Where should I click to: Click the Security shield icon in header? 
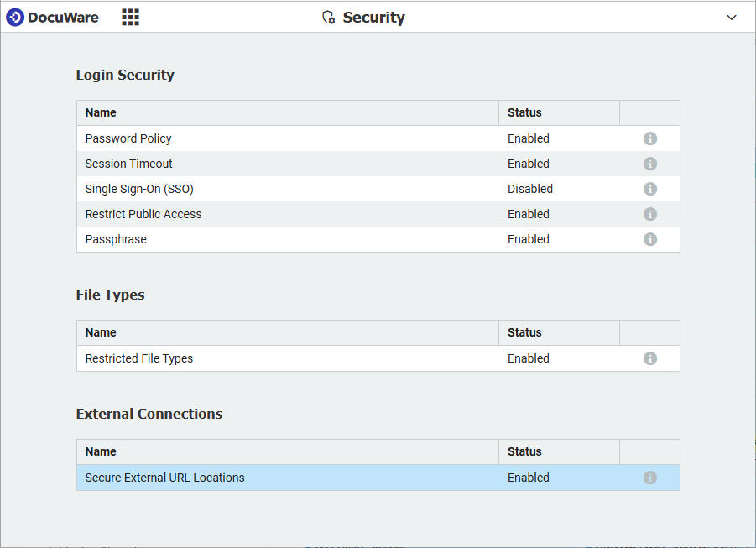pos(329,18)
